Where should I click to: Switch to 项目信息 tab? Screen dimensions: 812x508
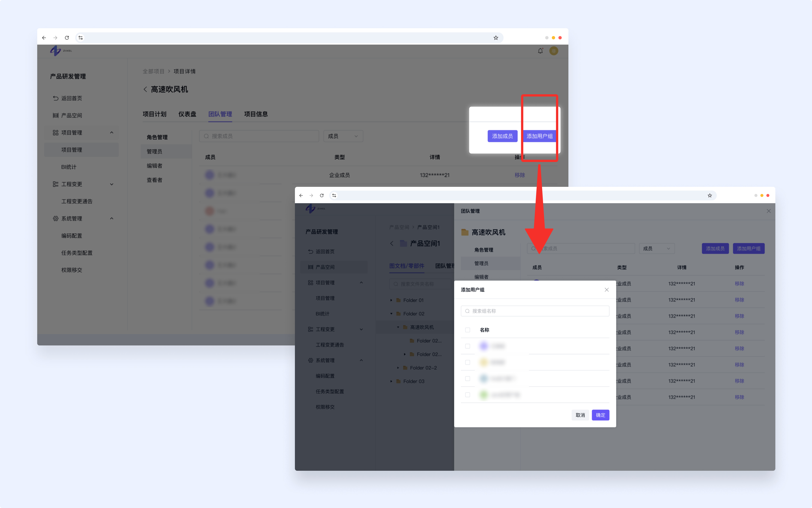256,114
